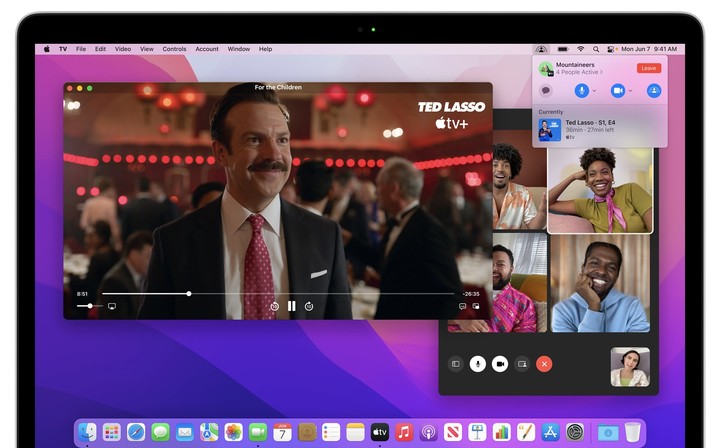Open the Controls menu
The height and width of the screenshot is (448, 720).
click(x=174, y=49)
